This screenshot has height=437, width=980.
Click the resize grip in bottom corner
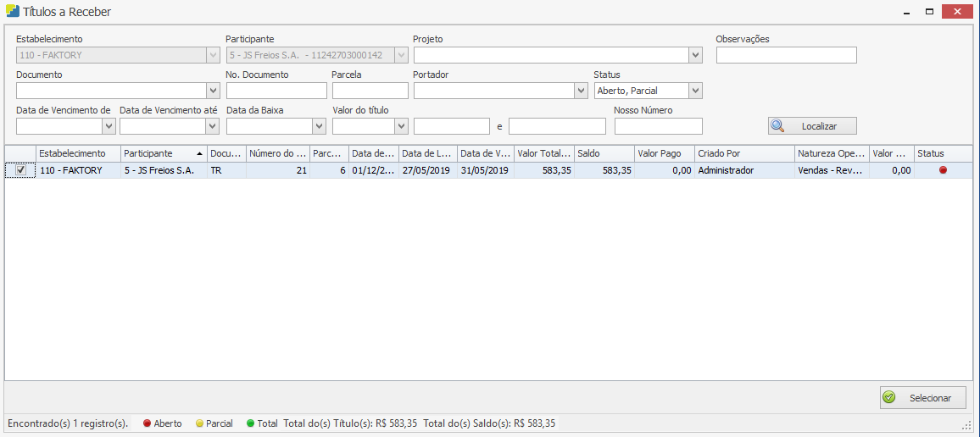coord(966,425)
